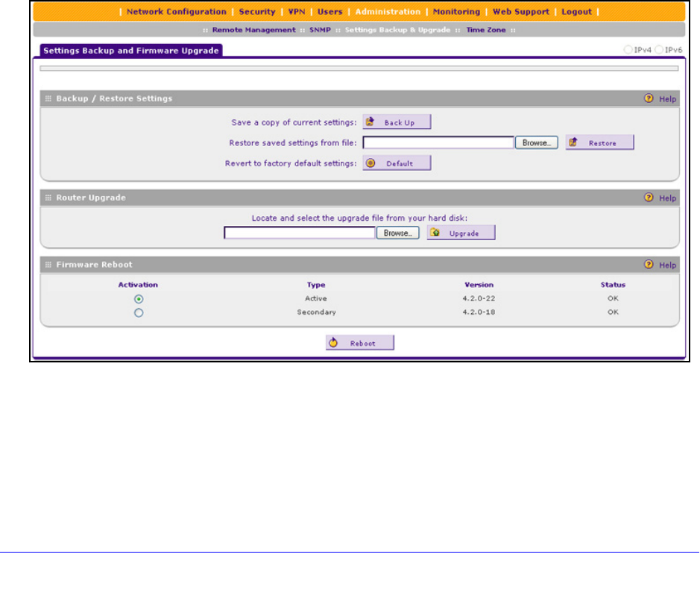
Task: Click Browse for restore settings file
Action: [x=537, y=143]
